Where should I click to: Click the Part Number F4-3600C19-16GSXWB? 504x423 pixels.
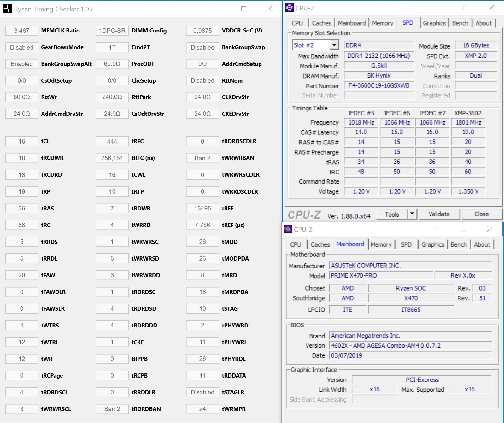[379, 86]
